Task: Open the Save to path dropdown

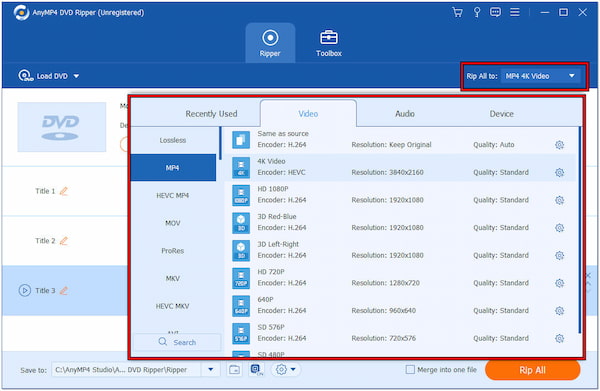Action: [x=210, y=370]
